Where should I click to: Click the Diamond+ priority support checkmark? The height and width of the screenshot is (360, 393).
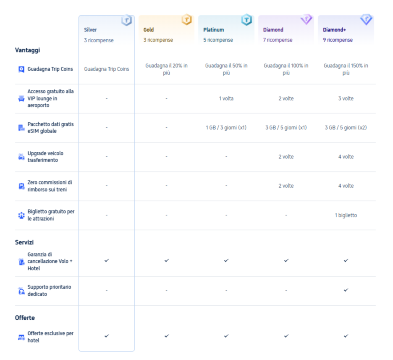pos(346,290)
